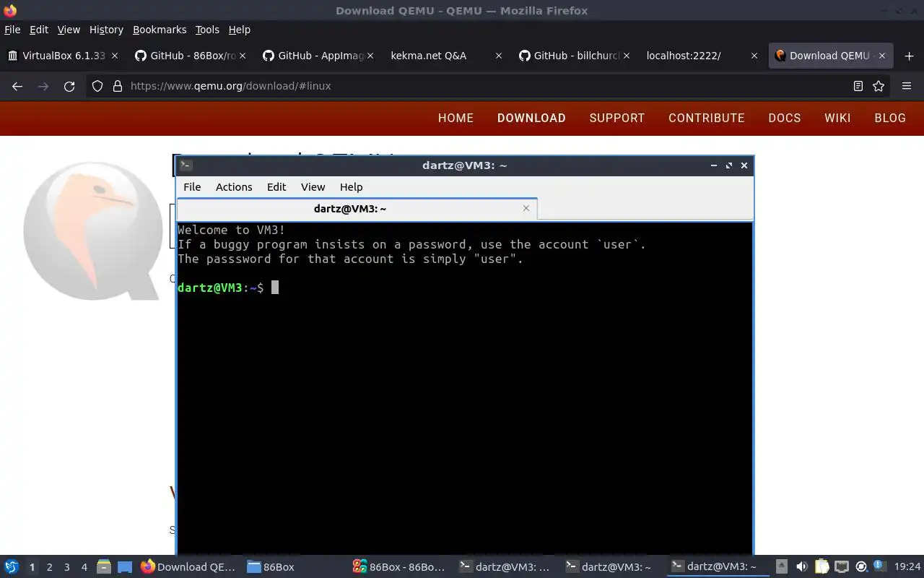Open the QEMU site SUPPORT link

coord(617,118)
